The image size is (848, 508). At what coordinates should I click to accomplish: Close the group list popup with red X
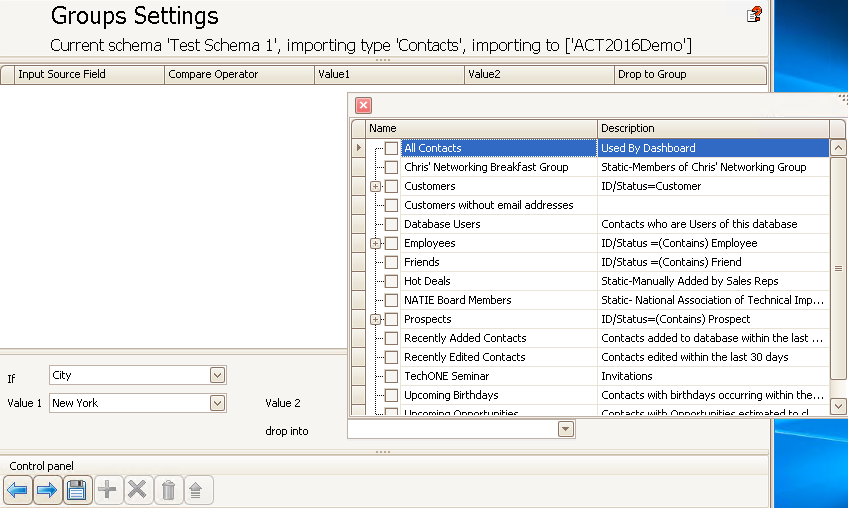pyautogui.click(x=363, y=105)
